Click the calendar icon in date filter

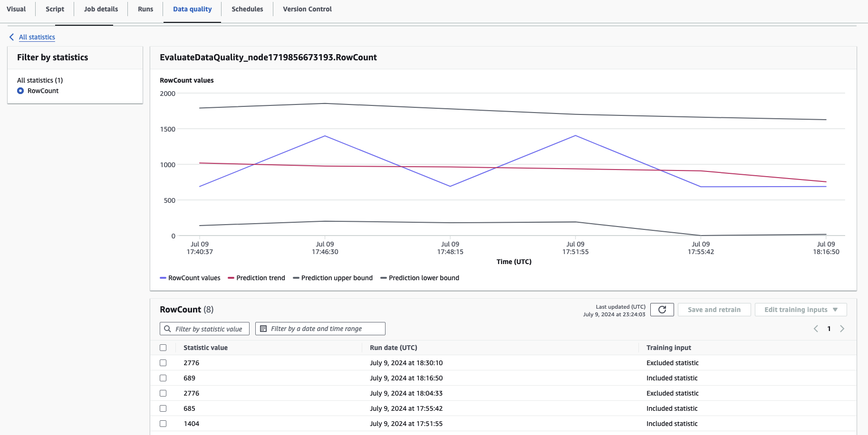point(263,329)
